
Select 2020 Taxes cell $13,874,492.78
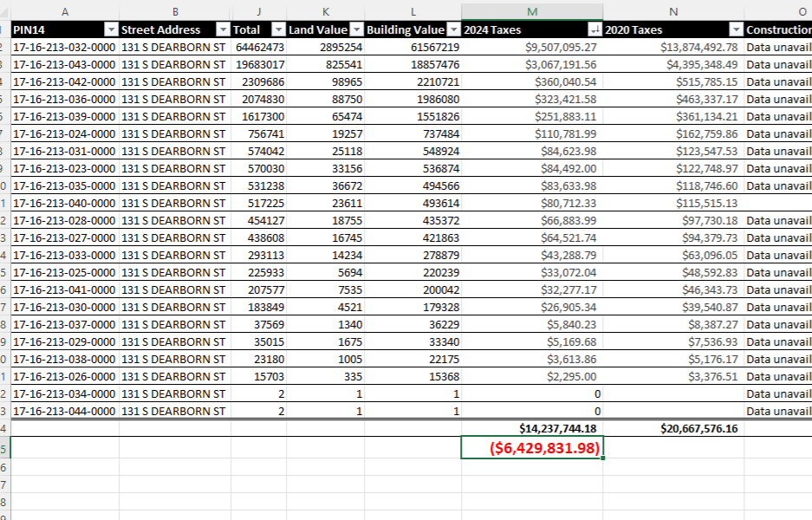[x=673, y=47]
